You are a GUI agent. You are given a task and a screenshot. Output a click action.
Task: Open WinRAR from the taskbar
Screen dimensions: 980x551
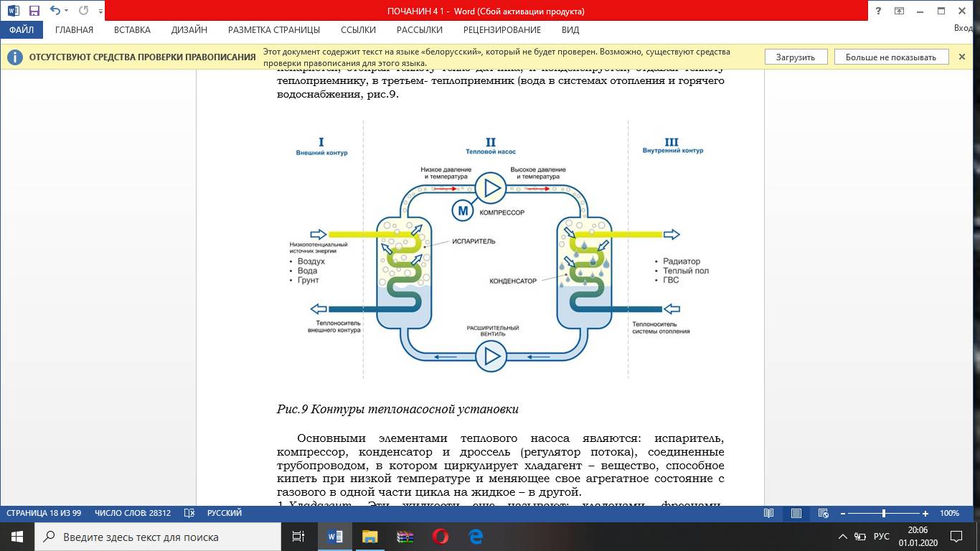pos(405,537)
